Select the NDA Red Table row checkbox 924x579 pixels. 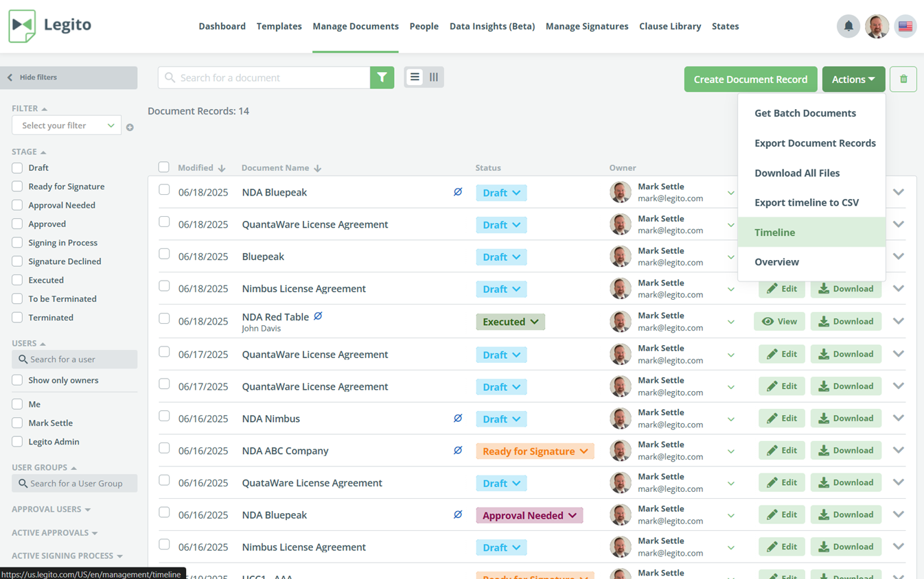(164, 318)
